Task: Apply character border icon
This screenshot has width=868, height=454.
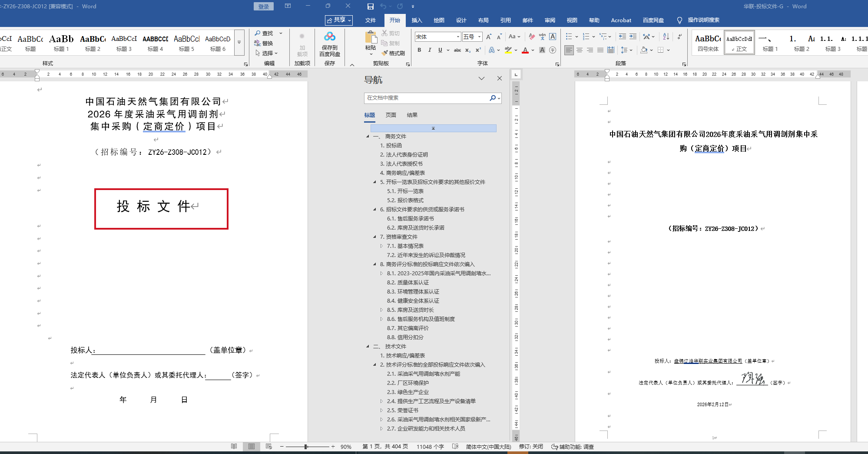Action: pos(553,37)
